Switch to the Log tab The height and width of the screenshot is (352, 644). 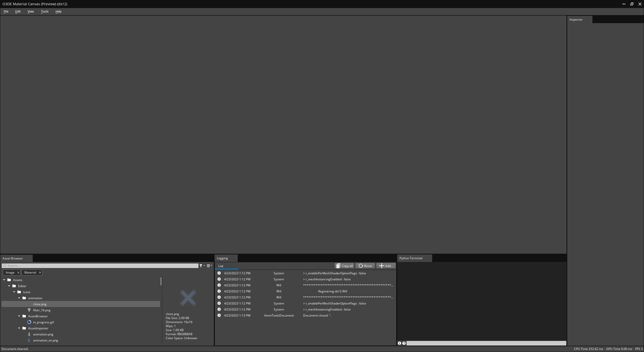(221, 266)
